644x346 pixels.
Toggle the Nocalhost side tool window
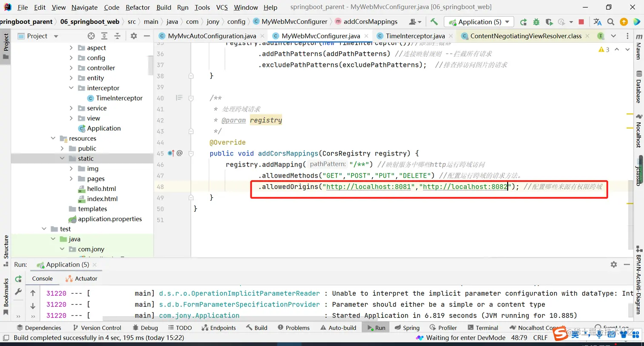638,131
